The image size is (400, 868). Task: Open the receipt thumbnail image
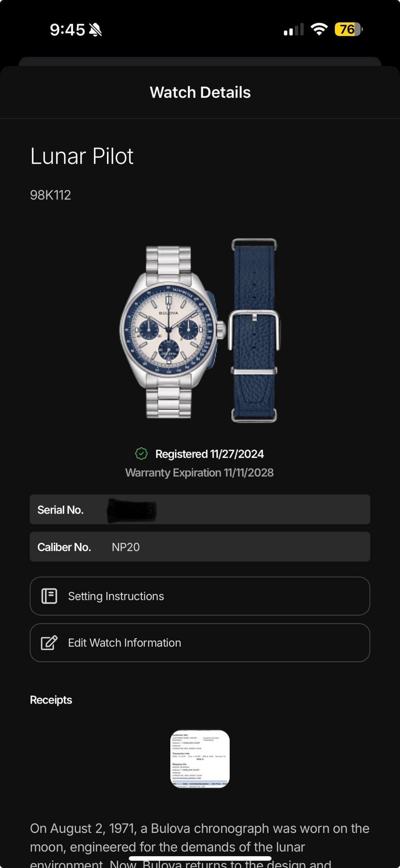(x=200, y=758)
